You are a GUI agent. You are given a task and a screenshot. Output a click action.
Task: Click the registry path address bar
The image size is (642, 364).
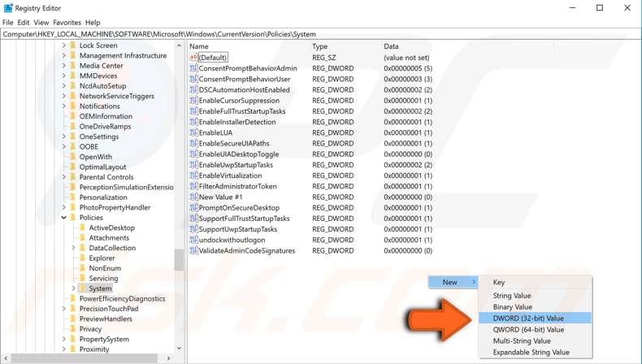[320, 34]
